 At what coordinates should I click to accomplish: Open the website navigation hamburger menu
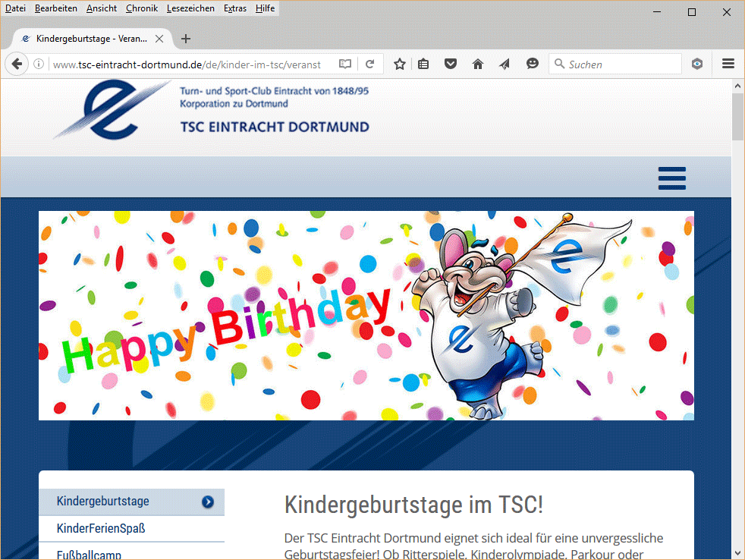tap(672, 178)
